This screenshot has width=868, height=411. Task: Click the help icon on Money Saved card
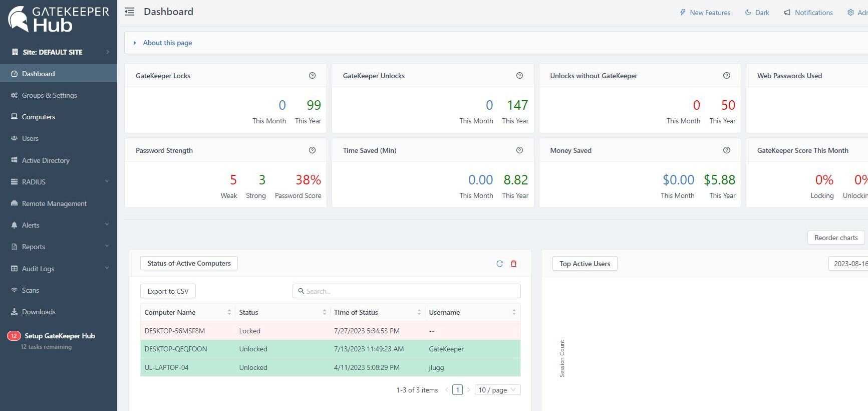(726, 150)
